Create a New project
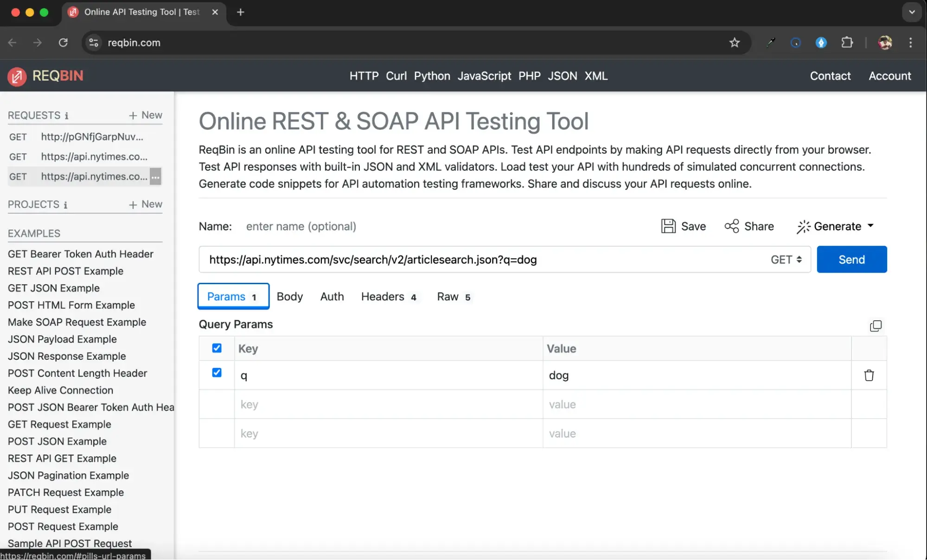 (146, 204)
